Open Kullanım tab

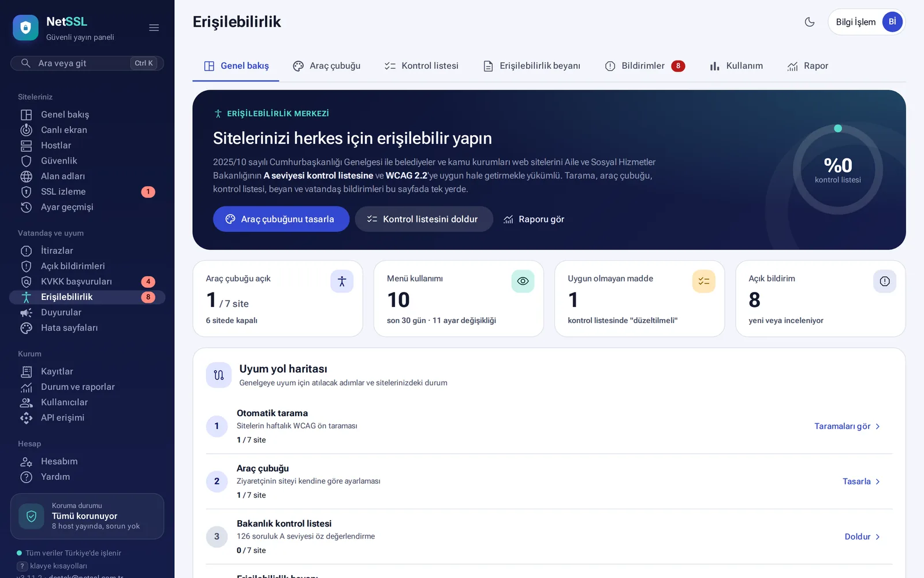(736, 66)
